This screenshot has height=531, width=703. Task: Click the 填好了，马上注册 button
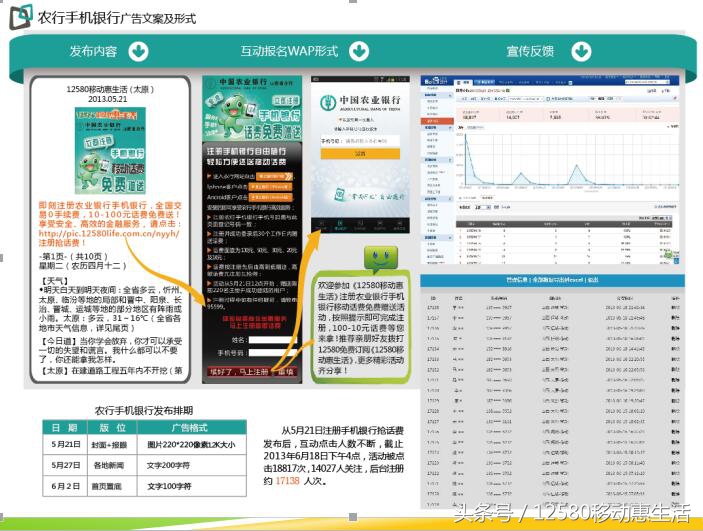point(239,372)
